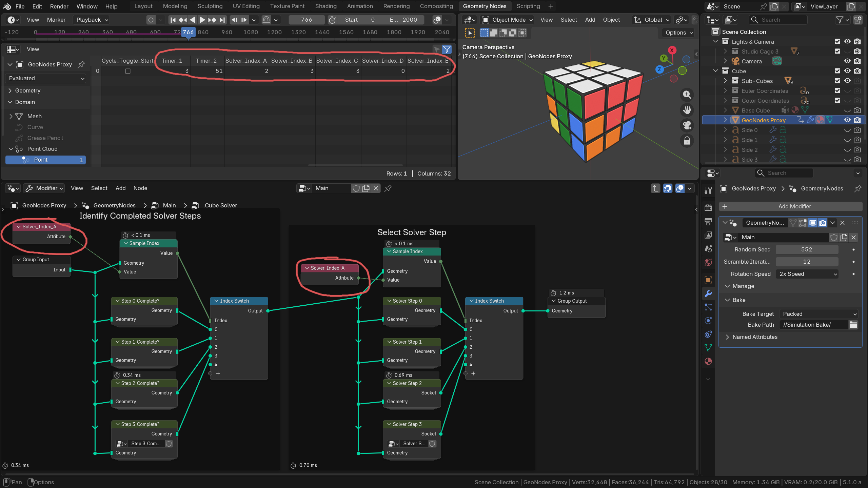Switch to the Shading workspace tab
Viewport: 868px width, 488px height.
click(x=325, y=6)
